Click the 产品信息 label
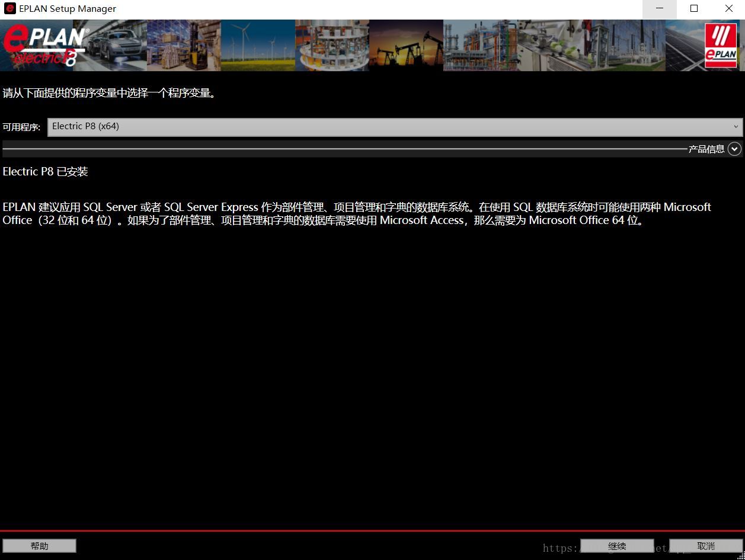 tap(706, 149)
